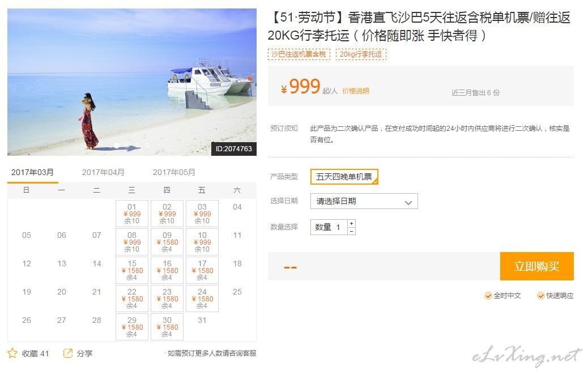588x375 pixels.
Task: Click the 全时中文 checkmark icon
Action: pos(488,296)
